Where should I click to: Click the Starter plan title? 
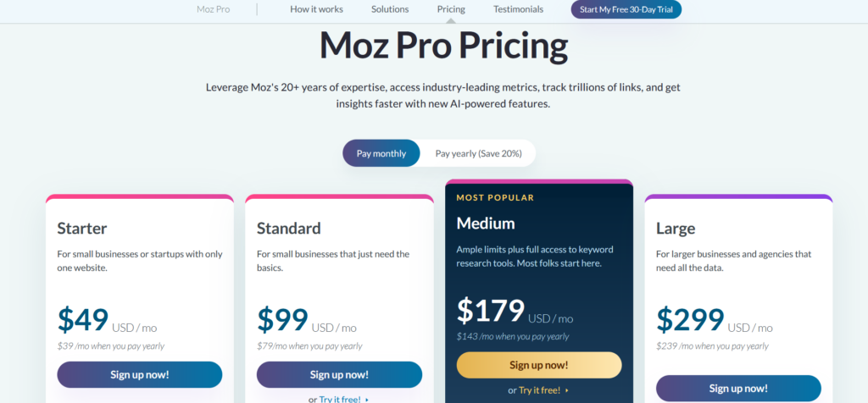(x=82, y=228)
